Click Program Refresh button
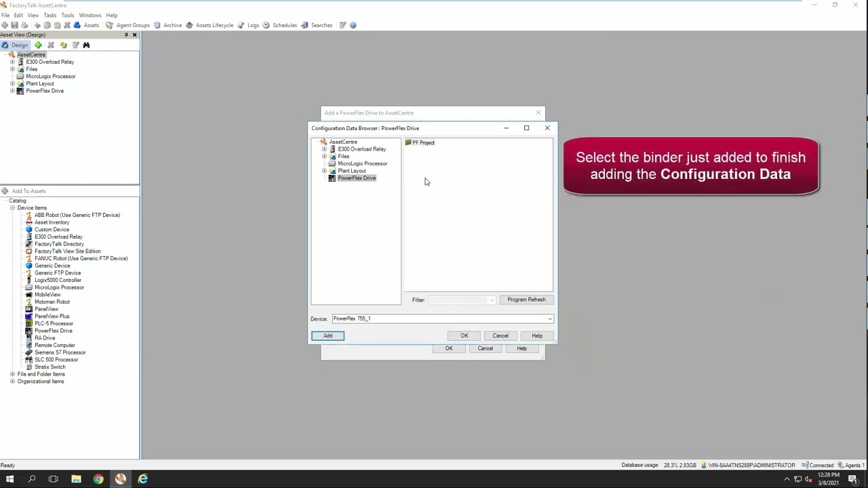868x488 pixels. click(526, 300)
